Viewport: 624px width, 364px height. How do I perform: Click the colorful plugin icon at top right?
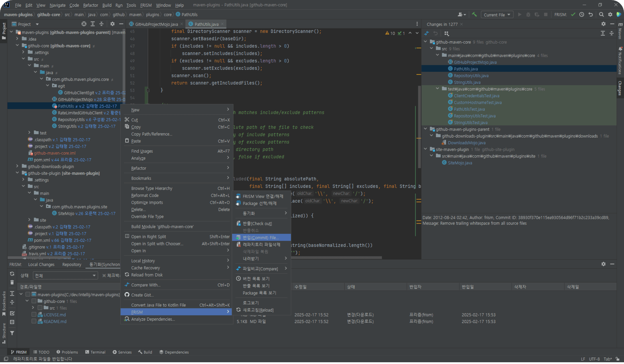coord(618,15)
